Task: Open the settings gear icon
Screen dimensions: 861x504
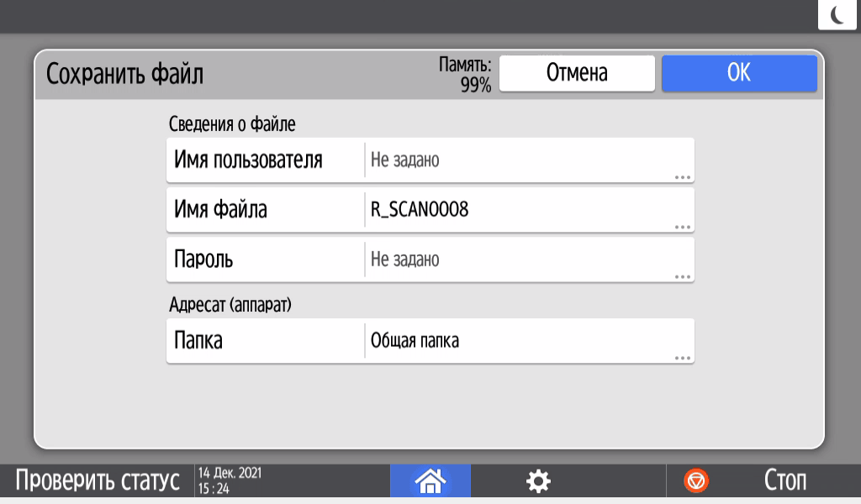Action: (x=536, y=480)
